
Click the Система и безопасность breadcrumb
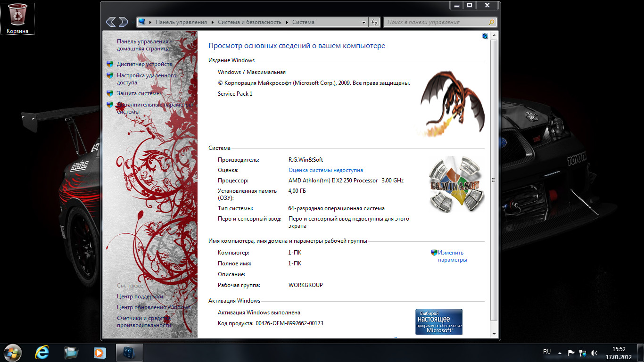249,22
